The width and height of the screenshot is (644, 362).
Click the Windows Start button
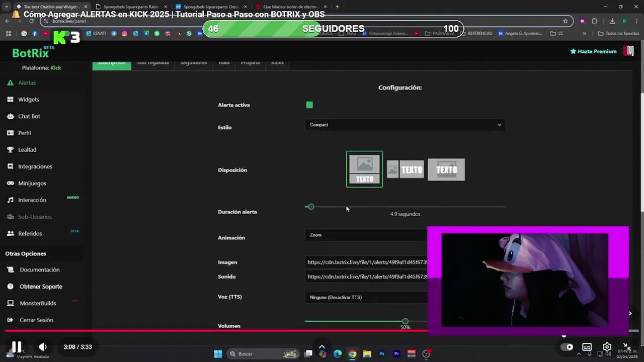218,354
